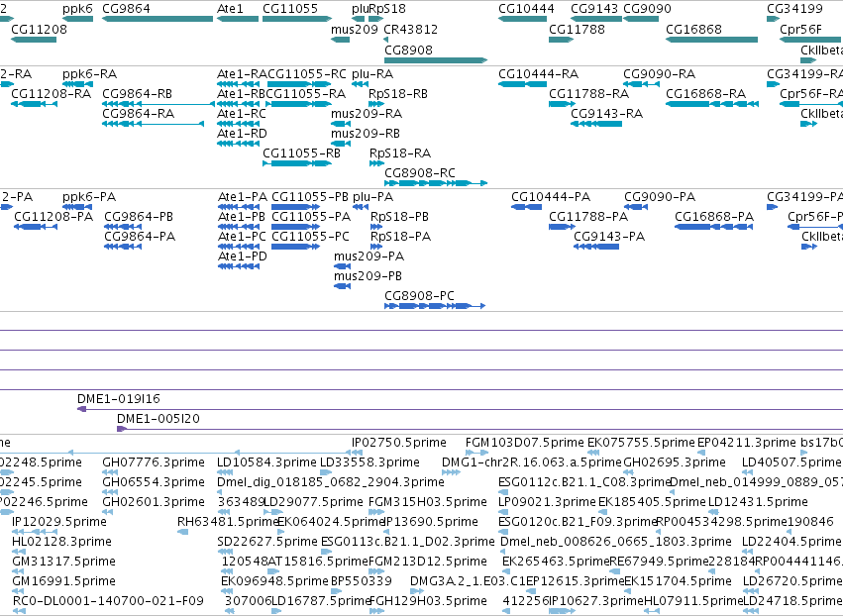Click the CG10444-PA protein label
This screenshot has height=616, width=843.
pyautogui.click(x=551, y=197)
